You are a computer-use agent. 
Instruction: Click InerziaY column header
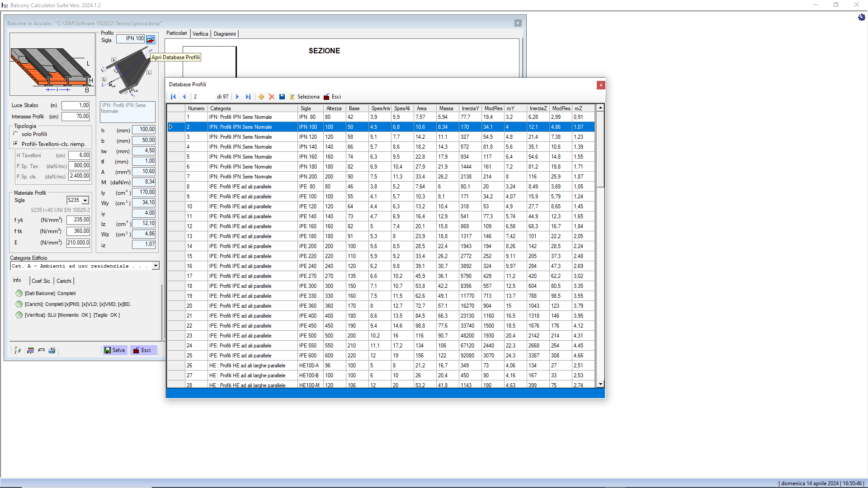[x=470, y=108]
